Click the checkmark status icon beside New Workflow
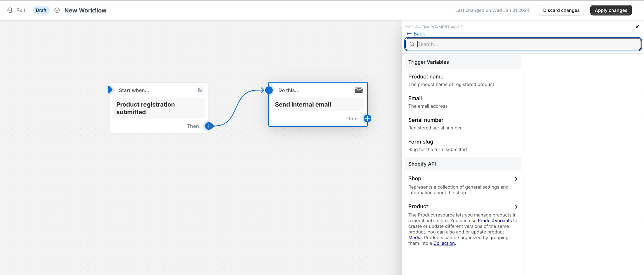The image size is (644, 275). [57, 10]
